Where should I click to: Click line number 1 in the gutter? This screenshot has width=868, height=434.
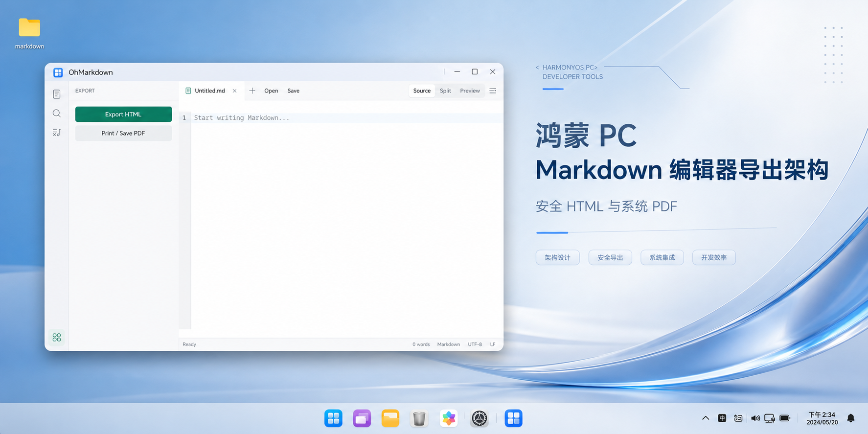[x=184, y=118]
